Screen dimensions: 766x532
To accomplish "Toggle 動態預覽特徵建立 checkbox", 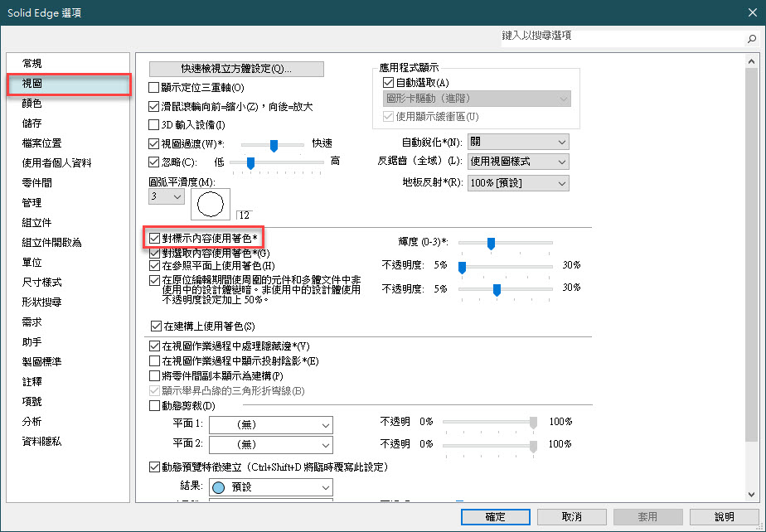I will click(x=155, y=467).
